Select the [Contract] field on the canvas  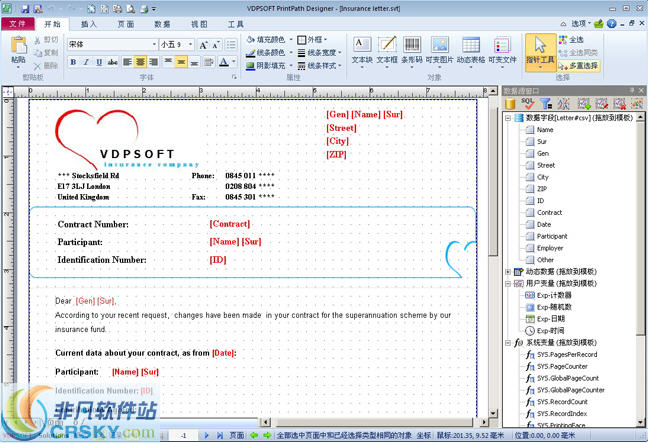[229, 224]
